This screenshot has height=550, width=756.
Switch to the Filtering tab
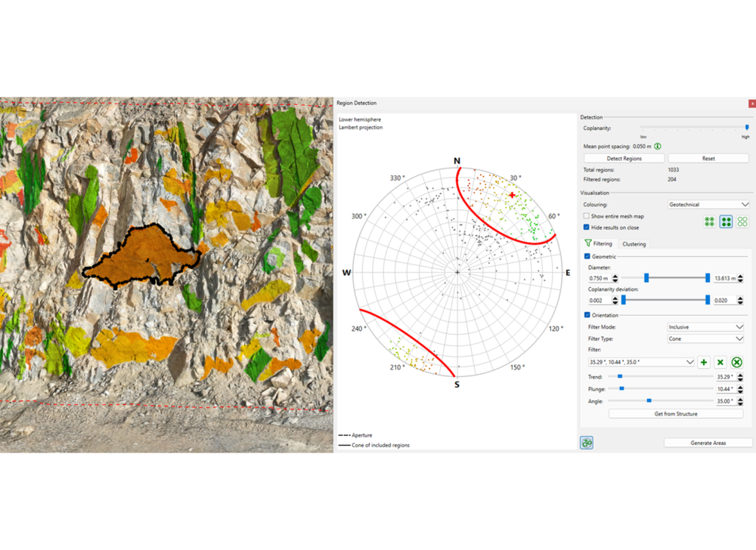tap(598, 244)
